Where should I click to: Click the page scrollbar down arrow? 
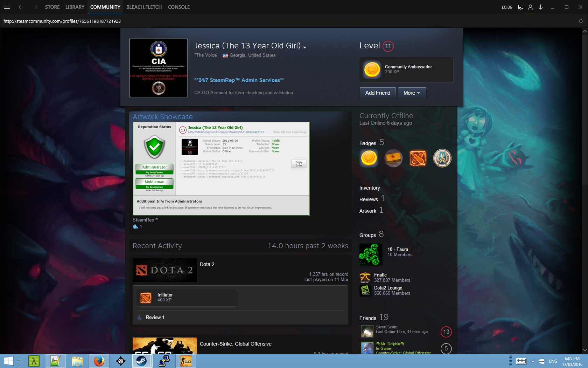click(x=584, y=350)
